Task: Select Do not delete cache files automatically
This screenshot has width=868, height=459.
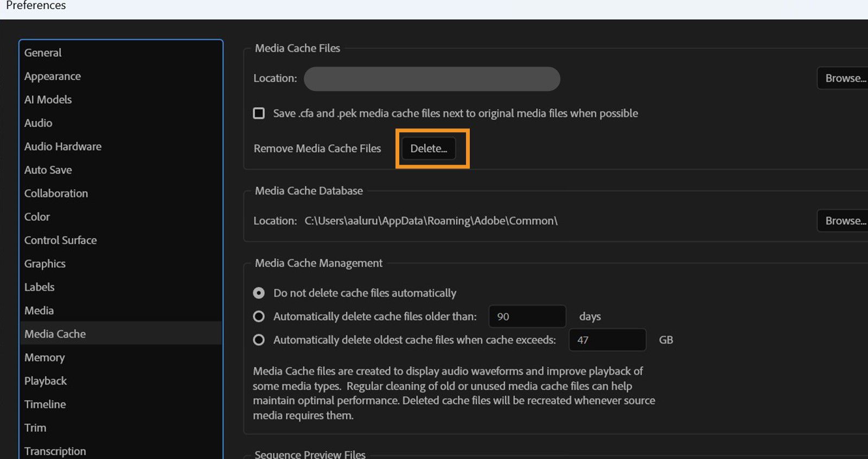Action: (x=259, y=293)
